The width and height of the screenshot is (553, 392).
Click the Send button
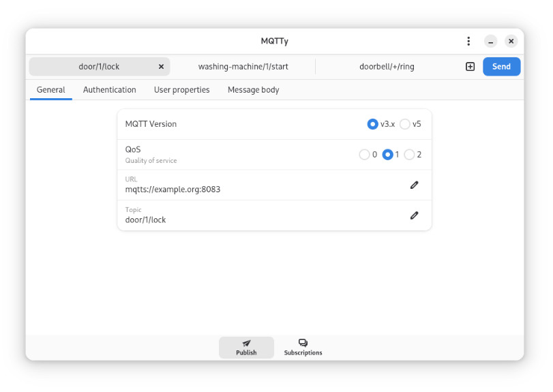(501, 67)
